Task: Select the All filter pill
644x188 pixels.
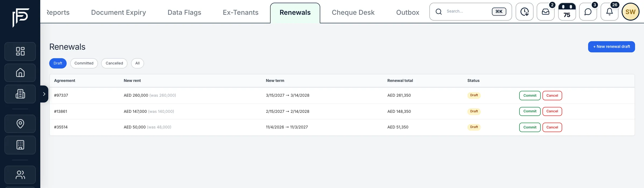Action: click(137, 63)
